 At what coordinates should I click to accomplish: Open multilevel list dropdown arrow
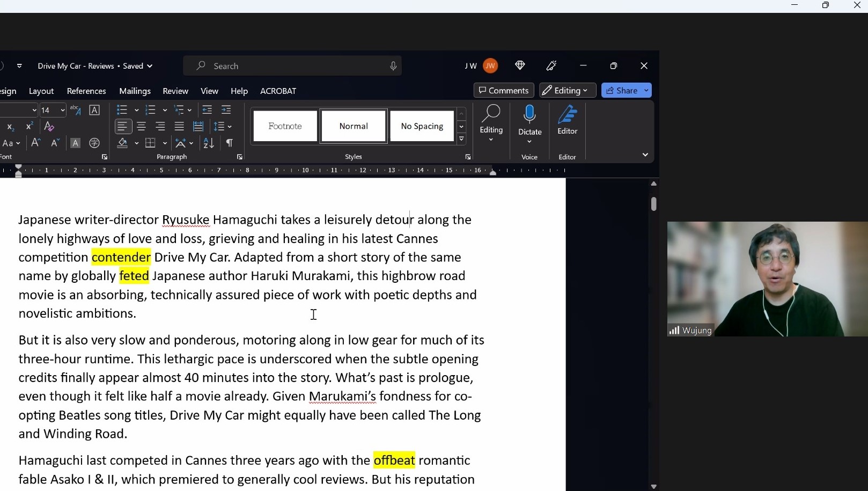[x=189, y=110]
